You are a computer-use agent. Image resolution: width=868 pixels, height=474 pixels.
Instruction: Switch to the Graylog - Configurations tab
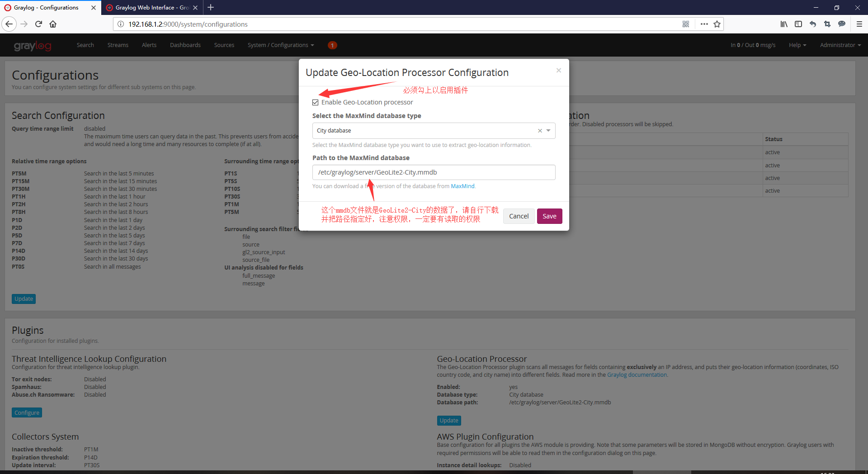coord(46,8)
